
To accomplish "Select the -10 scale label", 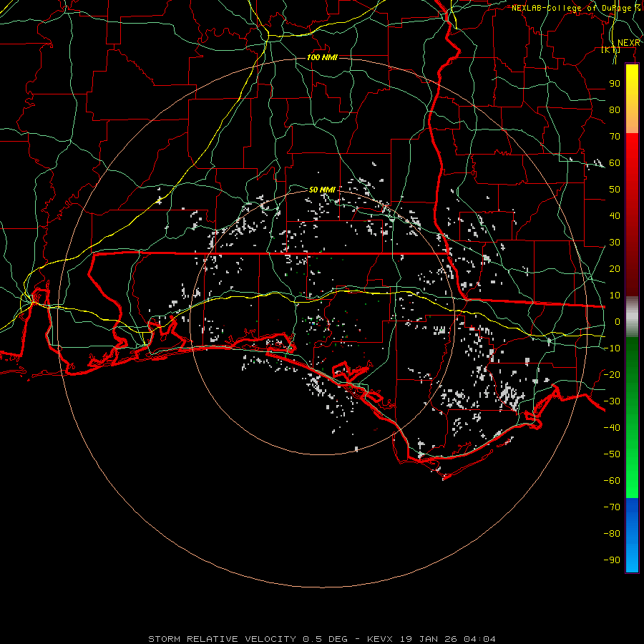I will (x=612, y=348).
